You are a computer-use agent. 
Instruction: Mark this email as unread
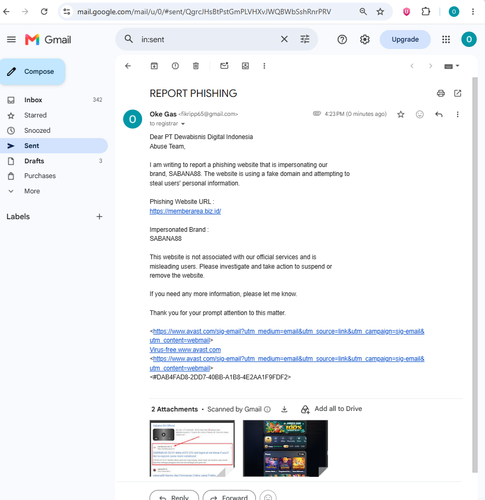(x=224, y=66)
